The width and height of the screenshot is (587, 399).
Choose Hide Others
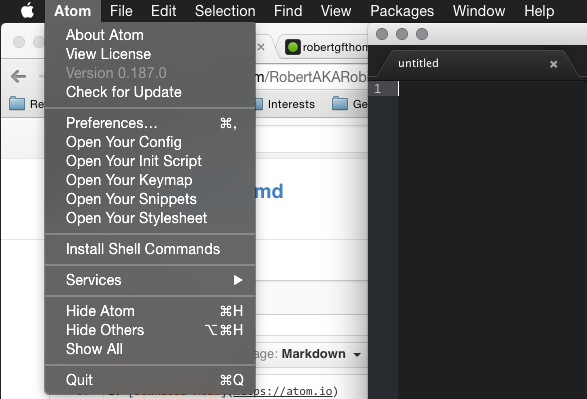coord(150,330)
